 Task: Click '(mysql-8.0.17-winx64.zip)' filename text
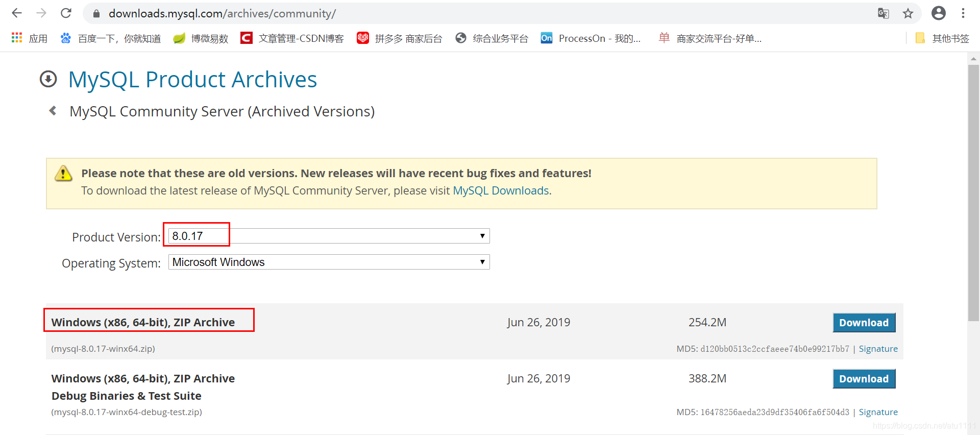[x=103, y=349]
